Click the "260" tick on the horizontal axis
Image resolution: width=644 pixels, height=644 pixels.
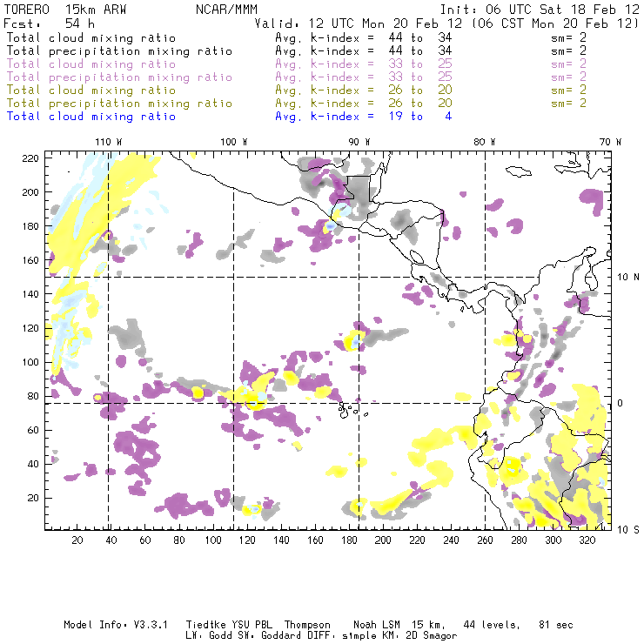pos(485,540)
